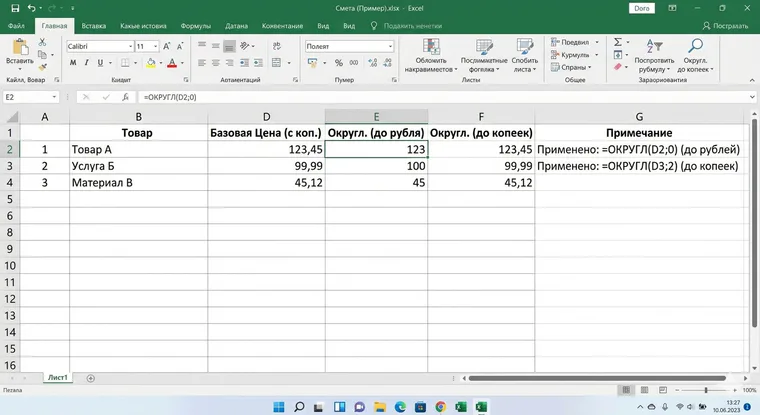Screen dimensions: 760x415
Task: Click the text orientation icon
Action: 245,46
